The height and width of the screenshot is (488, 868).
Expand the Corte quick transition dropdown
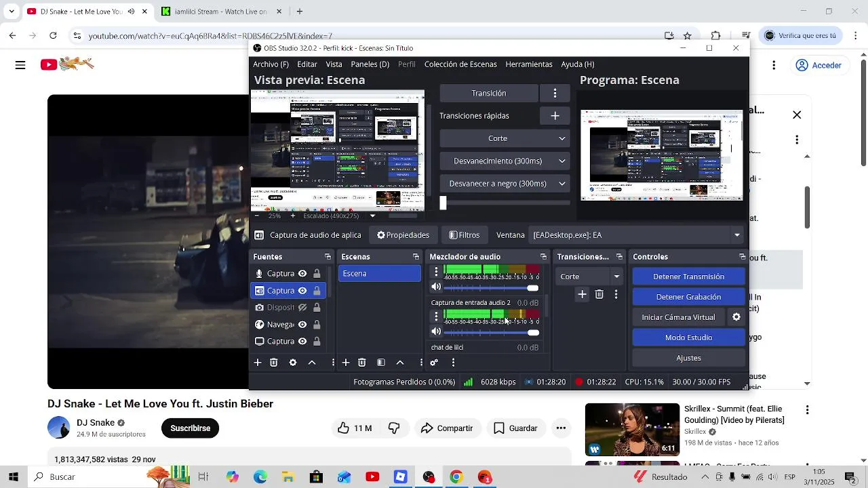coord(505,138)
